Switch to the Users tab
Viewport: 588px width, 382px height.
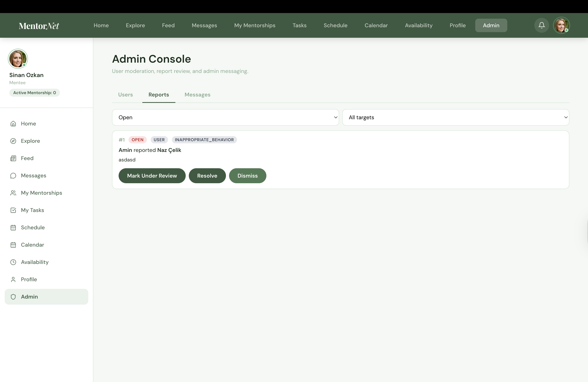tap(125, 95)
